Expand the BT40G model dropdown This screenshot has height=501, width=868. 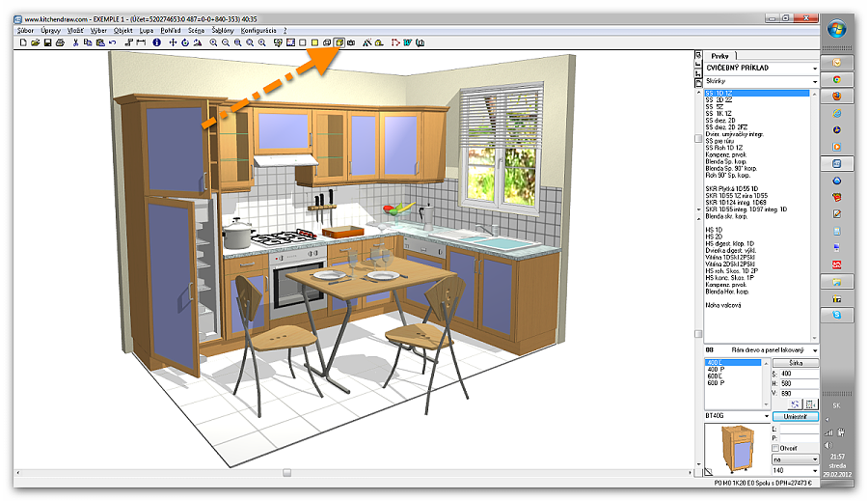767,416
